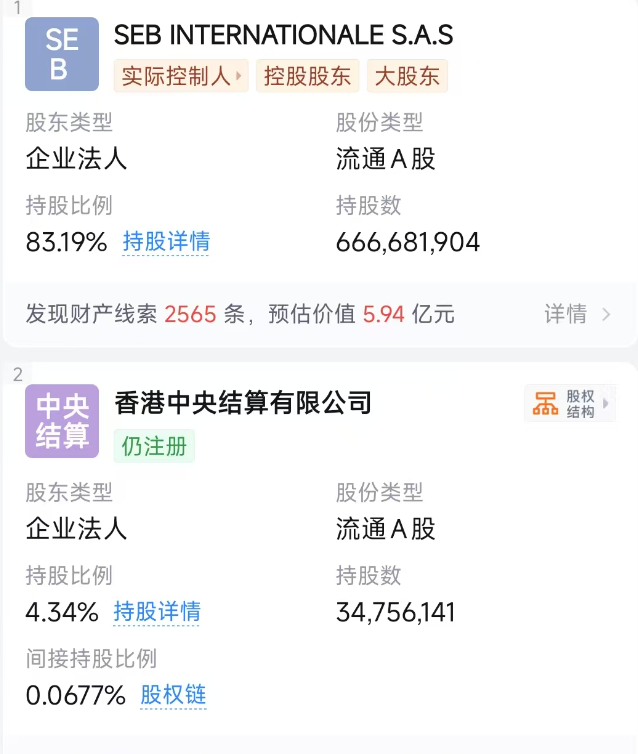Click the orange 股权结构 hierarchy icon
Viewport: 638px width, 754px height.
tap(545, 403)
